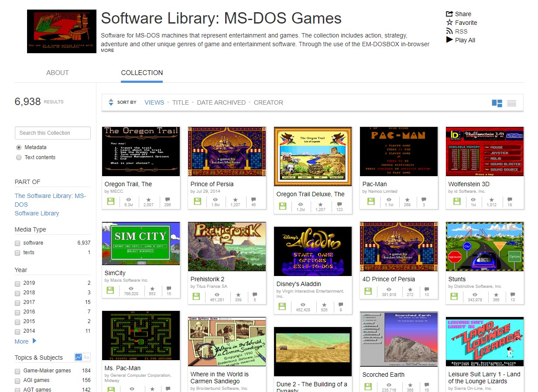Check the 2014 year filter

(x=17, y=331)
